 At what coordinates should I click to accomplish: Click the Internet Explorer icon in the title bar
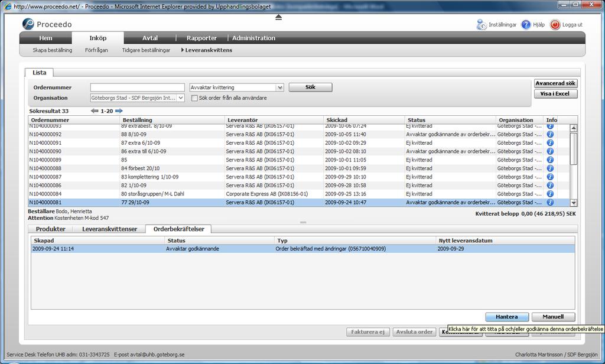pyautogui.click(x=8, y=6)
